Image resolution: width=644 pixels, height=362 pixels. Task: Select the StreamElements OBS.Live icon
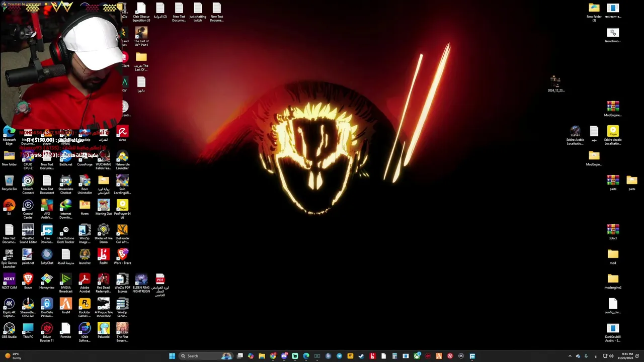coord(28,308)
